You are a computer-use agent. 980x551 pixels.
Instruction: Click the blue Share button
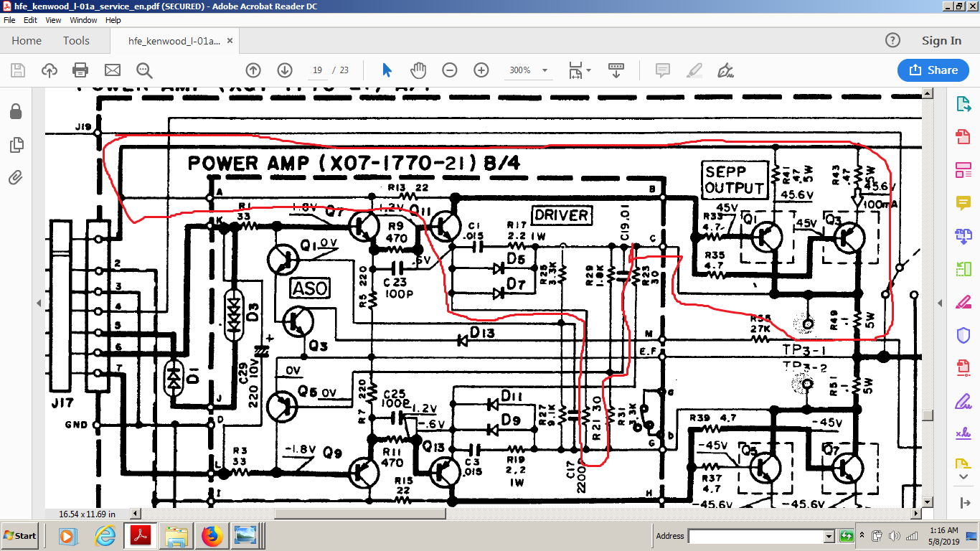(933, 70)
